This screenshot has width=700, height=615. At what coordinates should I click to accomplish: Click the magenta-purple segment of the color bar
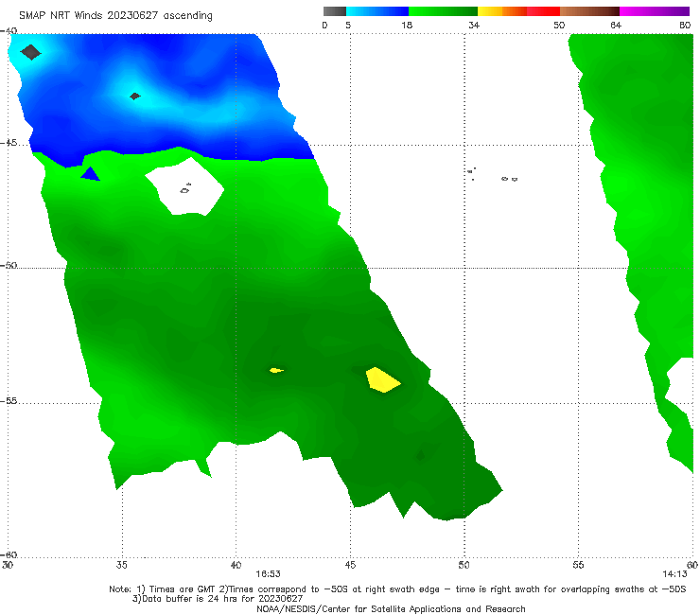(655, 11)
